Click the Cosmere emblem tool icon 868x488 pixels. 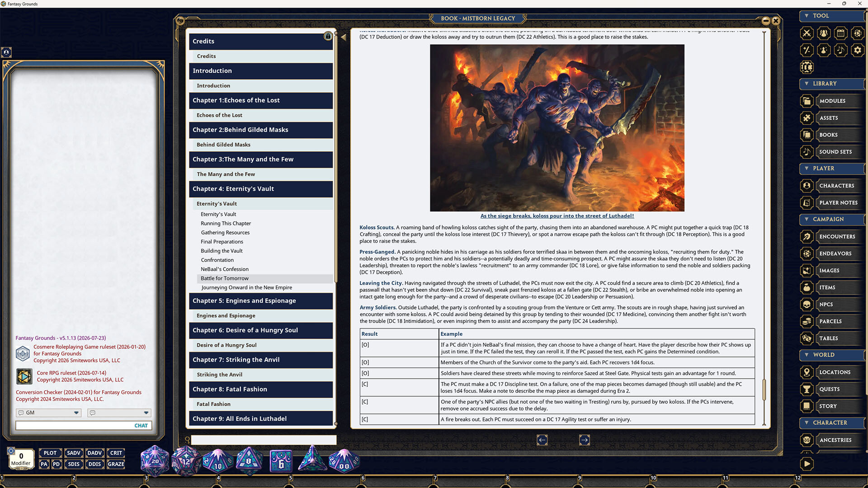coord(807,67)
